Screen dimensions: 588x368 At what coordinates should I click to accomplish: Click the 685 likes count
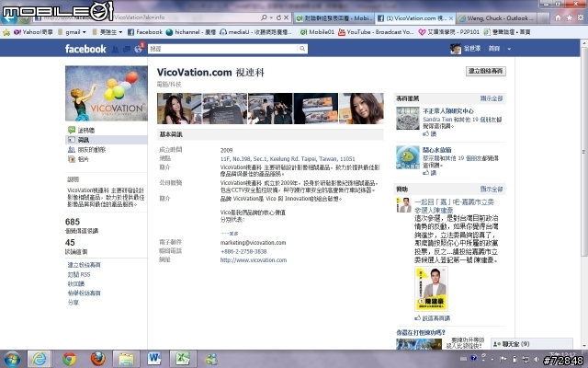pos(73,222)
